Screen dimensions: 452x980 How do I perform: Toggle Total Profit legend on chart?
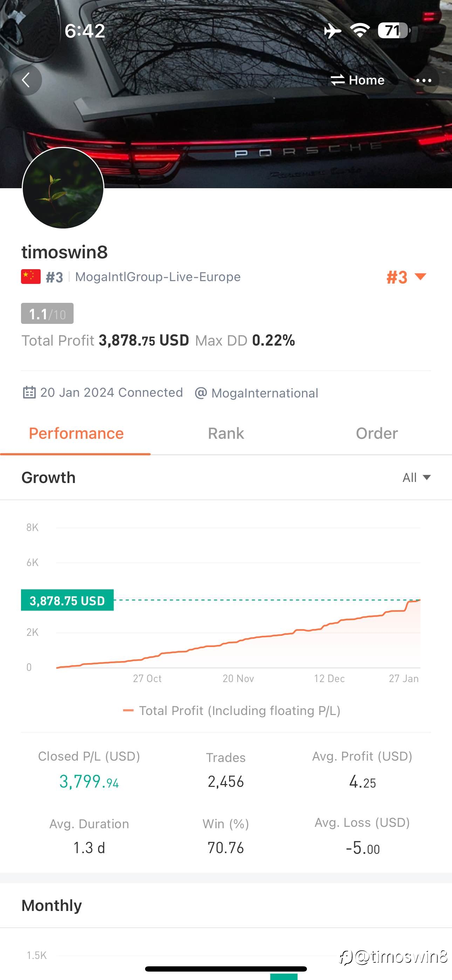(x=232, y=710)
